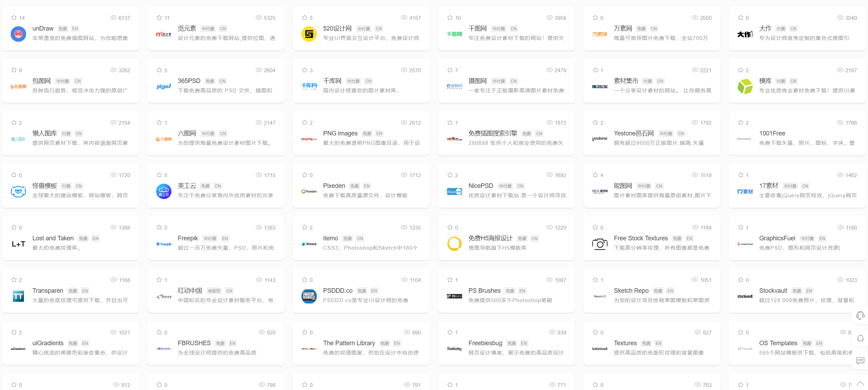Click the 模库 green cube logo

(x=745, y=86)
